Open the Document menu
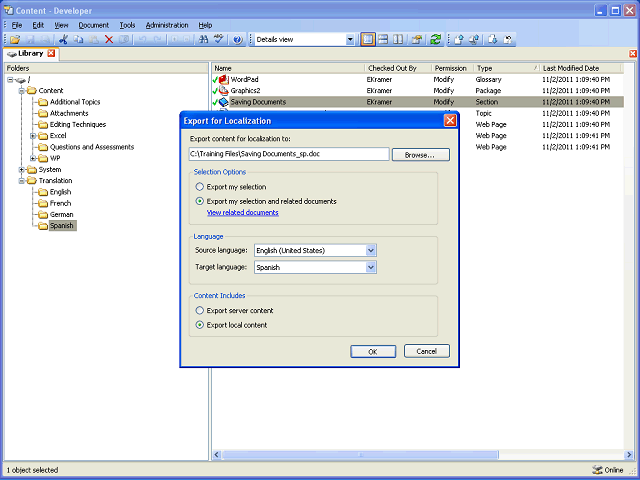The width and height of the screenshot is (640, 480). tap(93, 25)
